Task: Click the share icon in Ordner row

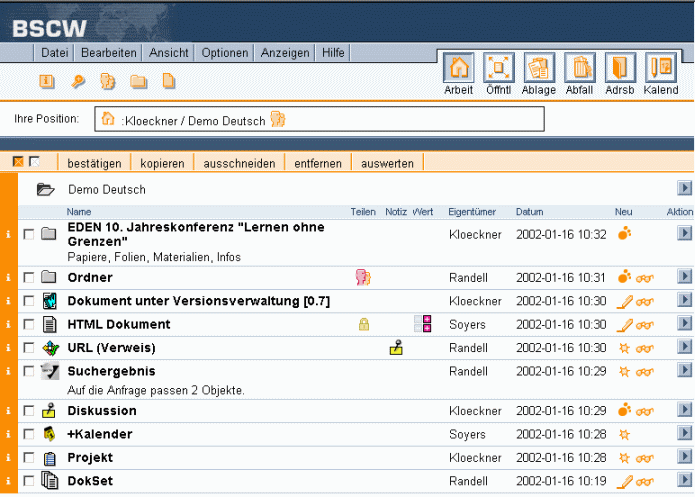Action: coord(363,277)
